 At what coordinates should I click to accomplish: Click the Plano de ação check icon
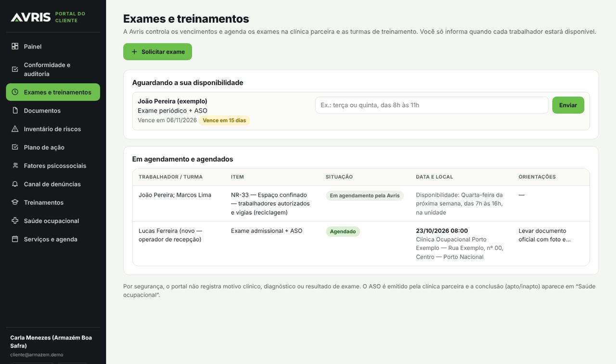15,147
